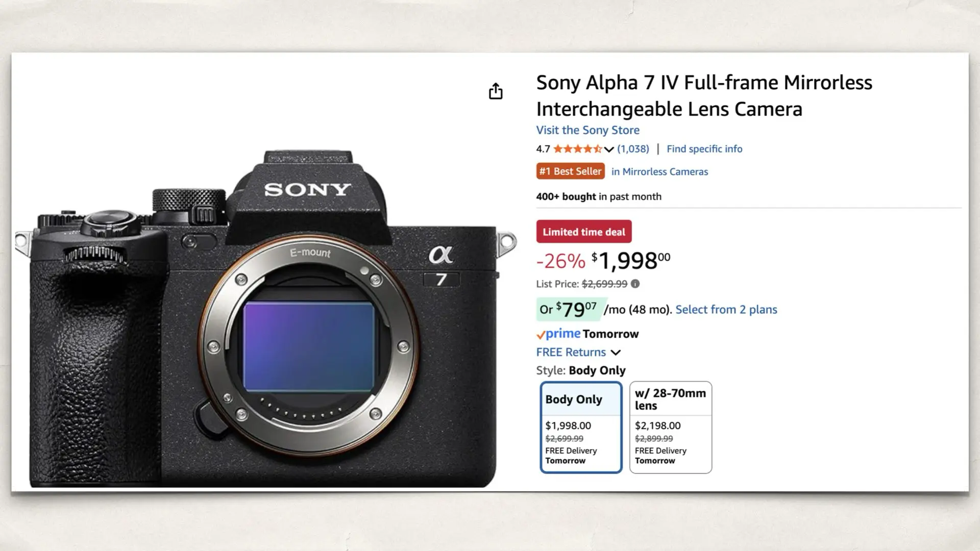Select the Body Only style option
Viewport: 980px width, 551px height.
click(x=581, y=427)
